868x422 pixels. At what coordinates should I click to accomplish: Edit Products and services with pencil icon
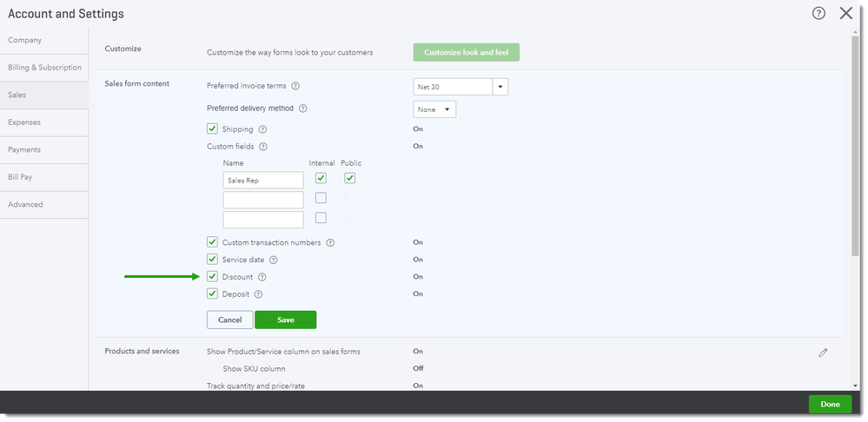click(823, 353)
